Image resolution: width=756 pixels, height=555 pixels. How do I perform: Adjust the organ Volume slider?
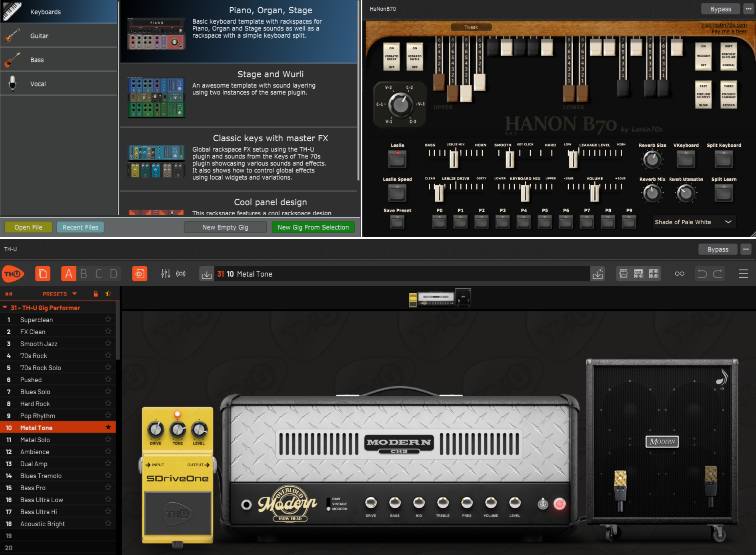594,192
